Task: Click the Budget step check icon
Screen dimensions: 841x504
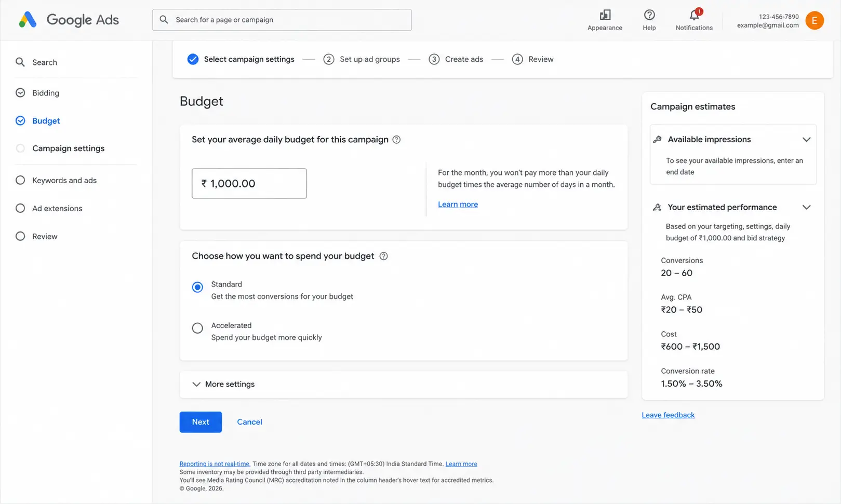Action: click(20, 121)
